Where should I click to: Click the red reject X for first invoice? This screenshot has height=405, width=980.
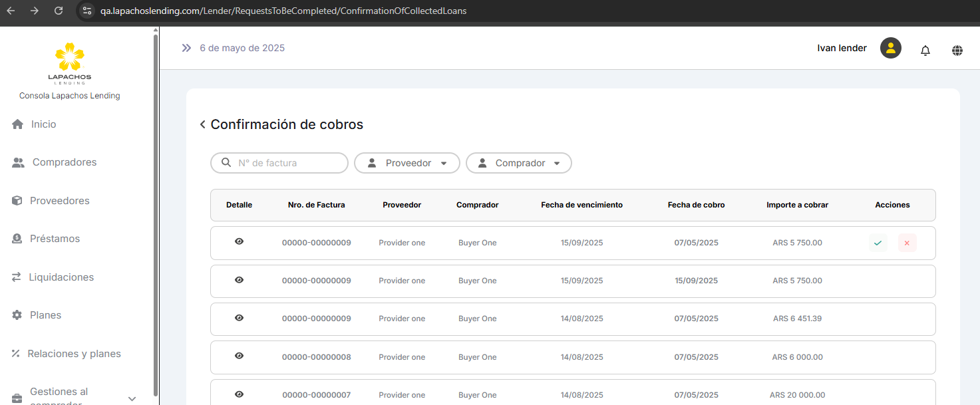click(x=907, y=243)
